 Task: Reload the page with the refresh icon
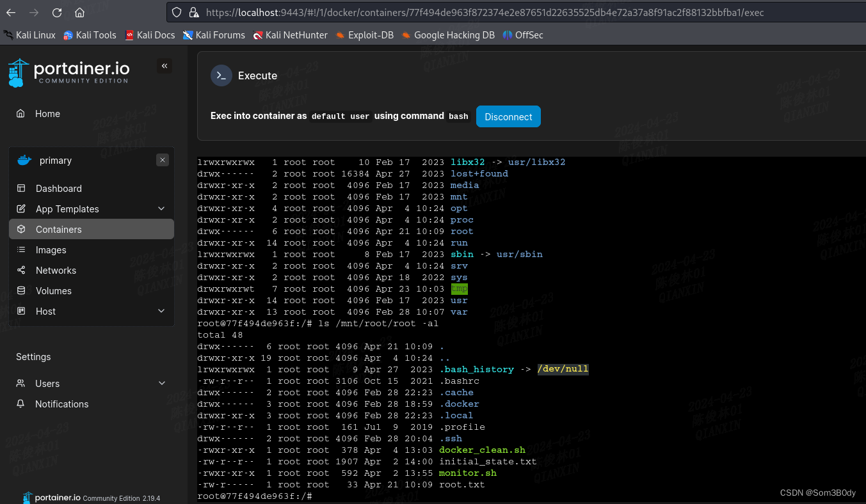57,13
